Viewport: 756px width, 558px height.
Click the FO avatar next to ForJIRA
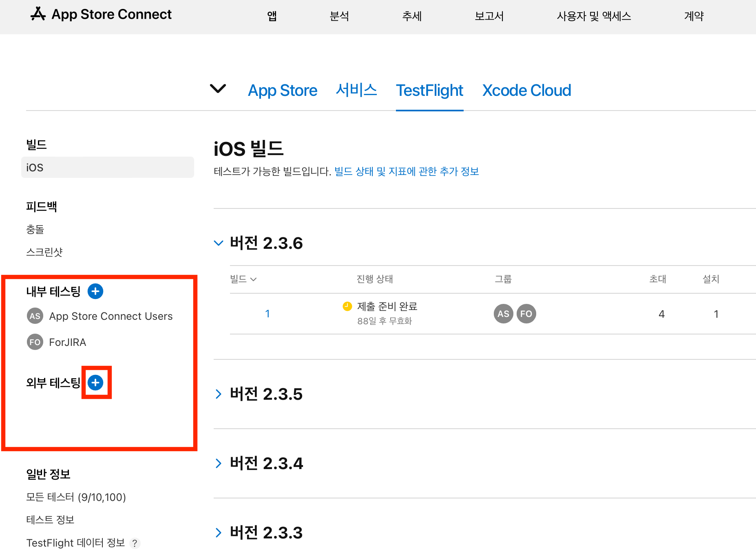[x=35, y=342]
